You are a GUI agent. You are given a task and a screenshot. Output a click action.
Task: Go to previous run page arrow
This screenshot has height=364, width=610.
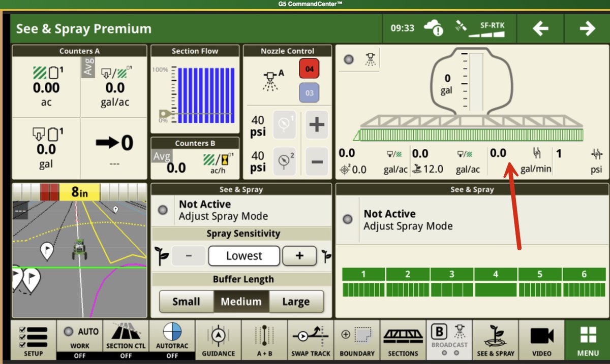pos(540,28)
